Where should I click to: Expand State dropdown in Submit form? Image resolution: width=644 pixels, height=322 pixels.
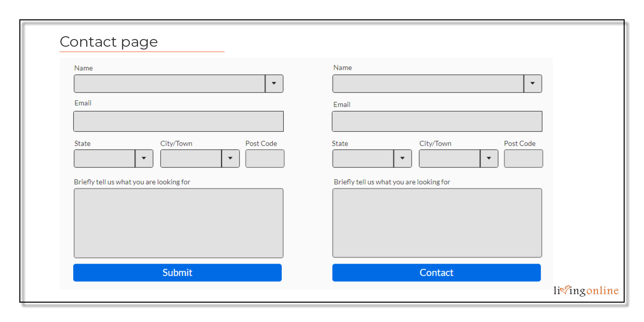coord(144,159)
